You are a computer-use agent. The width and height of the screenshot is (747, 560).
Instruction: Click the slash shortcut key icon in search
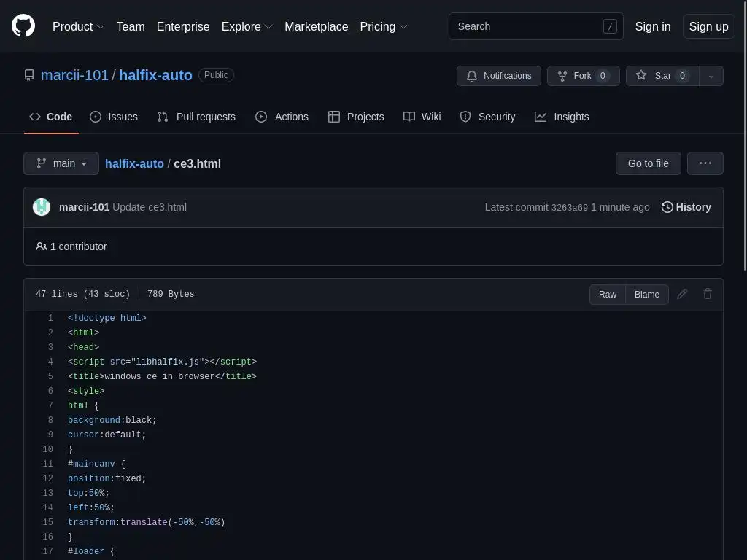tap(610, 26)
